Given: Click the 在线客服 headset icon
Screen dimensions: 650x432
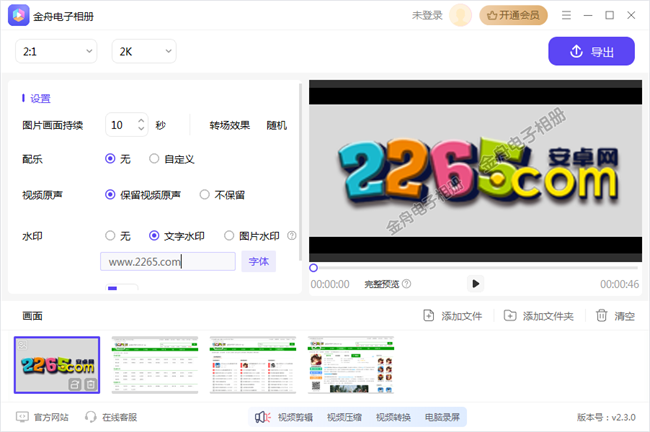Looking at the screenshot, I should pyautogui.click(x=90, y=417).
